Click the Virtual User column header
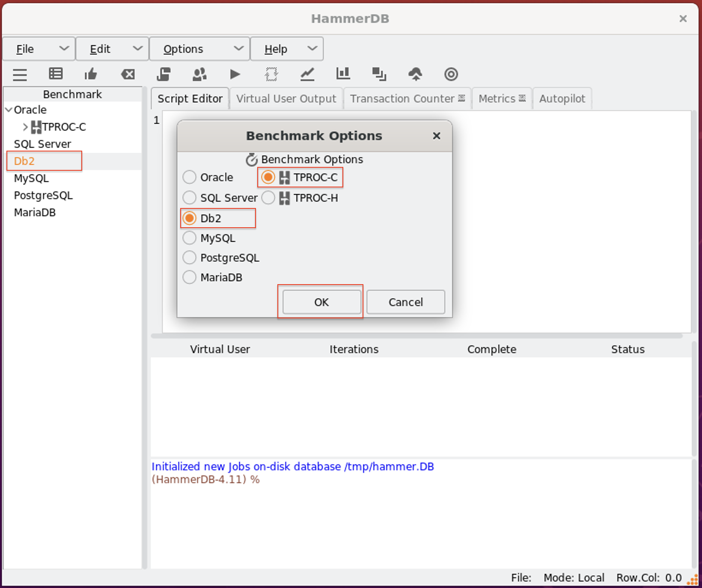 [220, 349]
